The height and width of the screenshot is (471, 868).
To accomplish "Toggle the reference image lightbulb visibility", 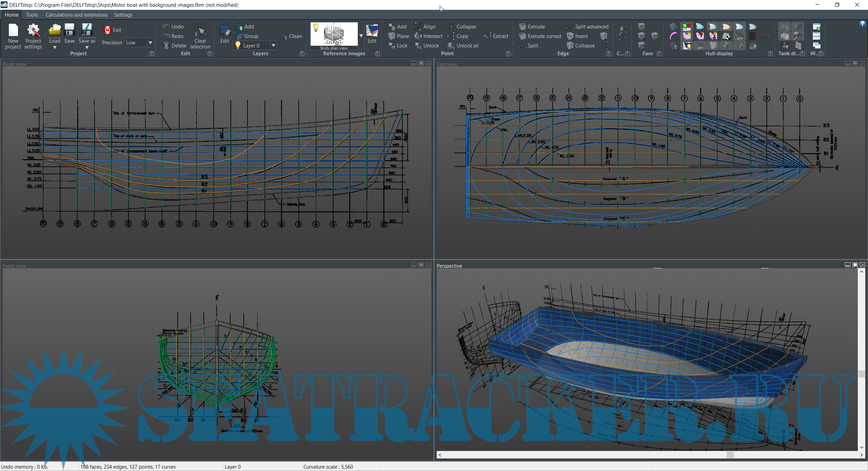I will tap(316, 28).
